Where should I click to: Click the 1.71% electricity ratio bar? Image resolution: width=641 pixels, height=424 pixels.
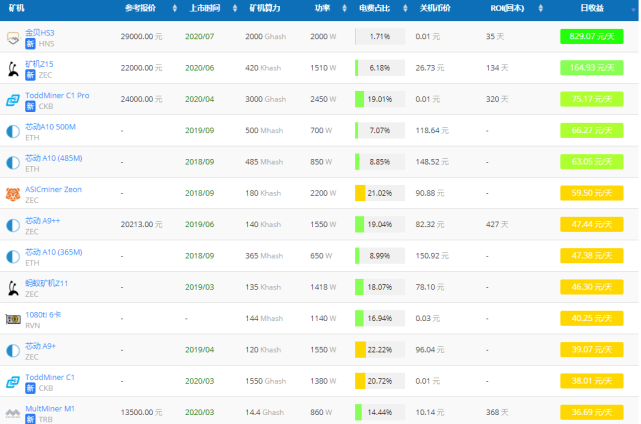380,36
